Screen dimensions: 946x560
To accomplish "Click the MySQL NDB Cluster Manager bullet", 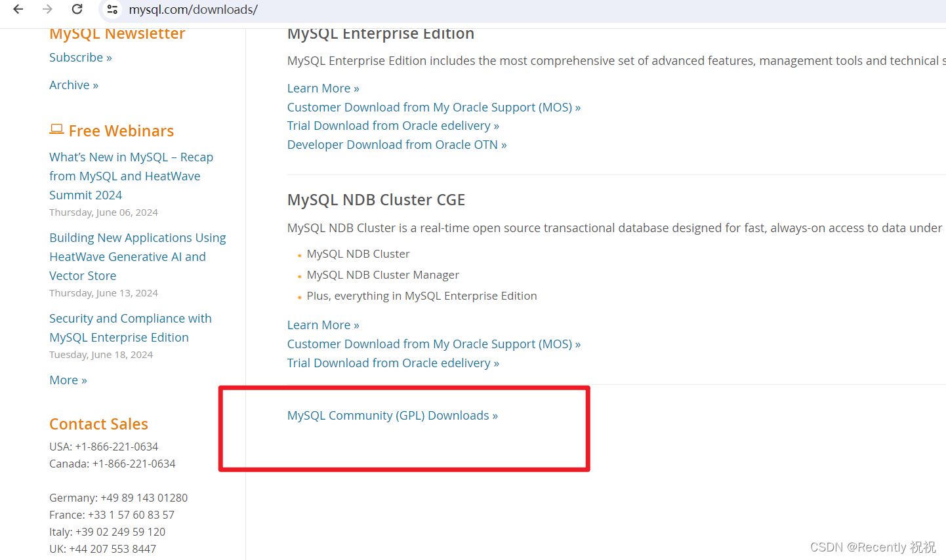I will click(x=383, y=275).
